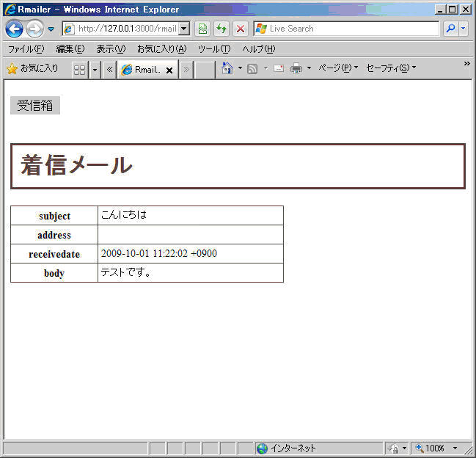Expand the tab list dropdown arrow
Screen dimensions: 476x458
(x=95, y=70)
